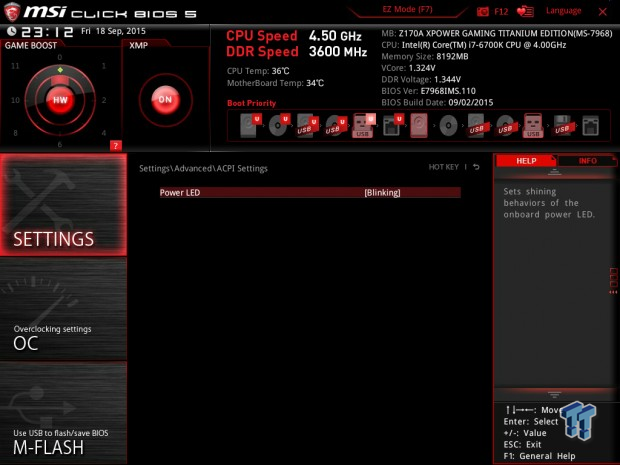Select the UEFI network boot icon
The height and width of the screenshot is (465, 620).
point(392,125)
